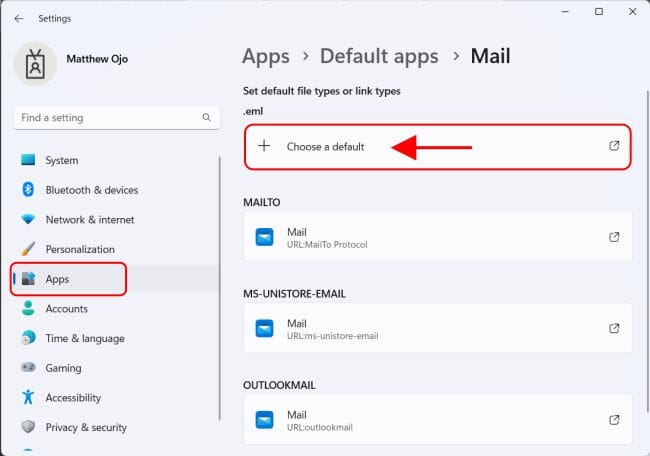Click the Settings title text
The image size is (650, 456).
(x=55, y=19)
